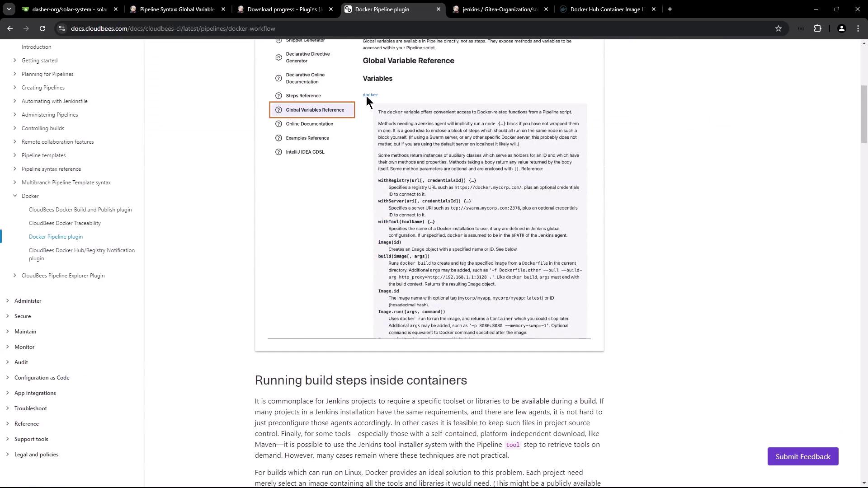Click the browser reload icon
868x488 pixels.
(x=42, y=28)
